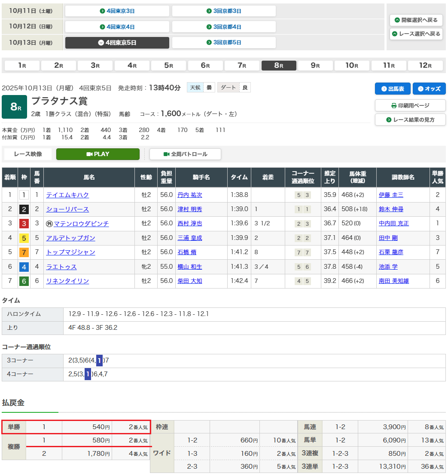Switch to the 9R race tab
The image size is (448, 476).
(x=315, y=65)
